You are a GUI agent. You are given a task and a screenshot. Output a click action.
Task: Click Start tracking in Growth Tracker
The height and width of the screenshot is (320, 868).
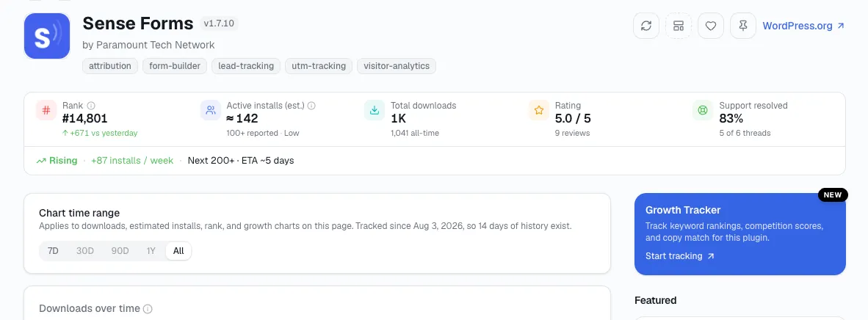(680, 255)
